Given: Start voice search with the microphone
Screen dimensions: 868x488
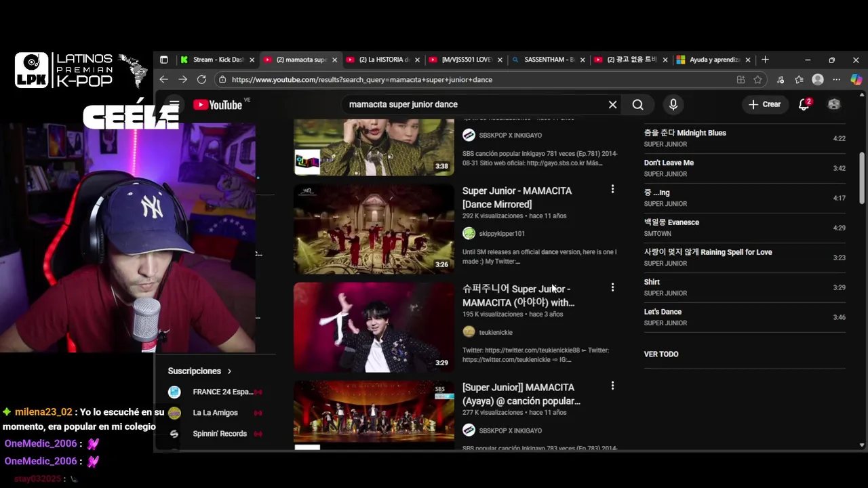Looking at the screenshot, I should click(x=673, y=104).
